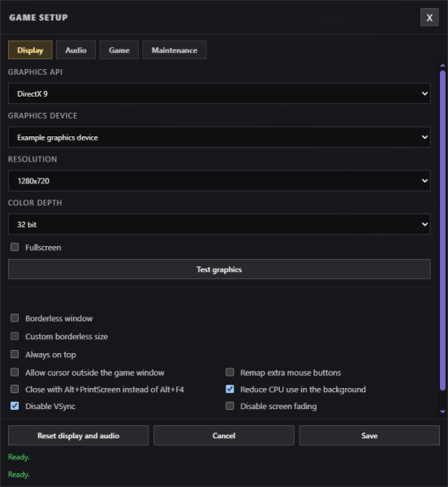Click Reset display and audio button
Image resolution: width=448 pixels, height=487 pixels.
(78, 435)
